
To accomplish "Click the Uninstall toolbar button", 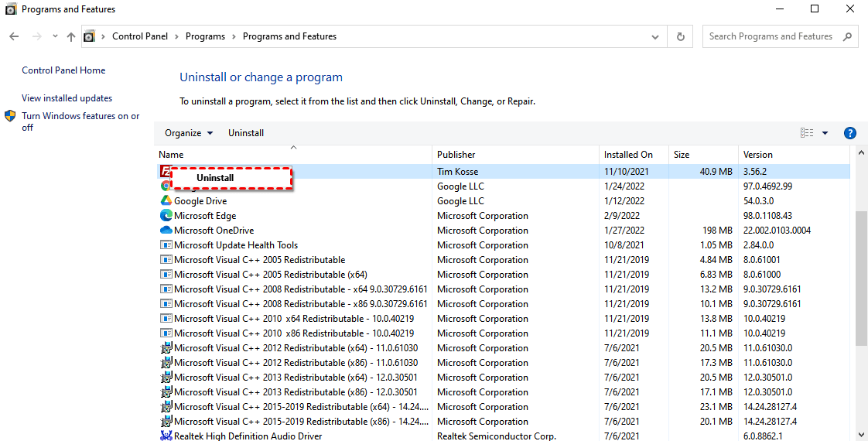I will [x=246, y=133].
